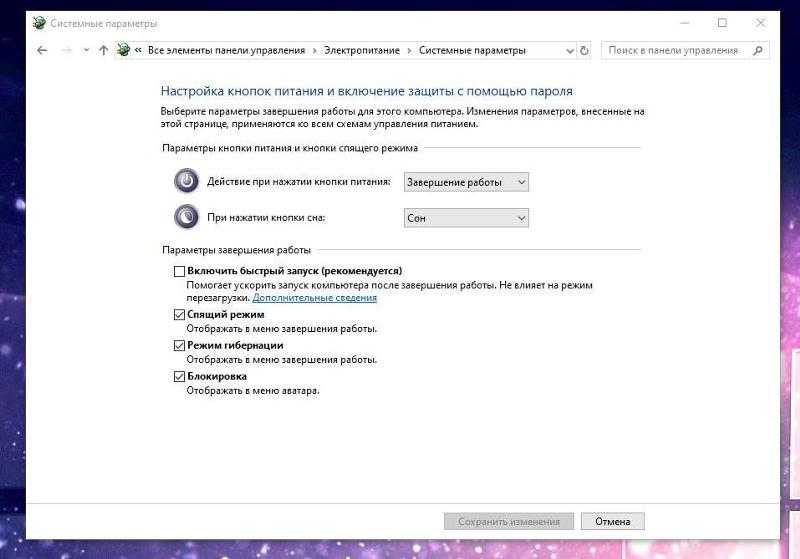Click 'Системные параметры' breadcrumb
800x559 pixels.
pos(472,50)
